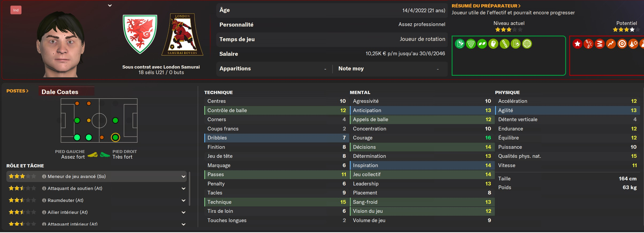Select the yellow-ringed position on the pitch
644x233 pixels.
click(x=115, y=137)
